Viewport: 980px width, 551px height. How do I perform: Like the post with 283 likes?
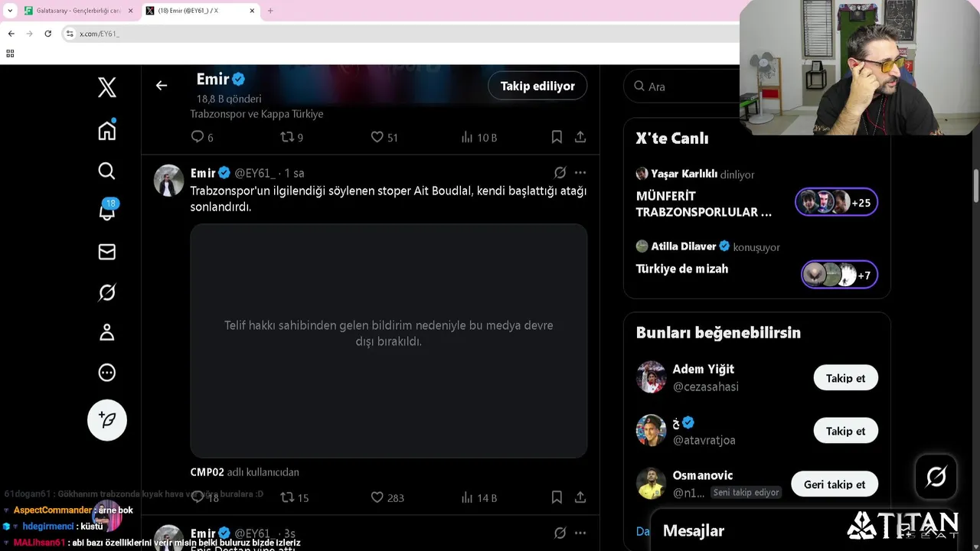point(387,497)
